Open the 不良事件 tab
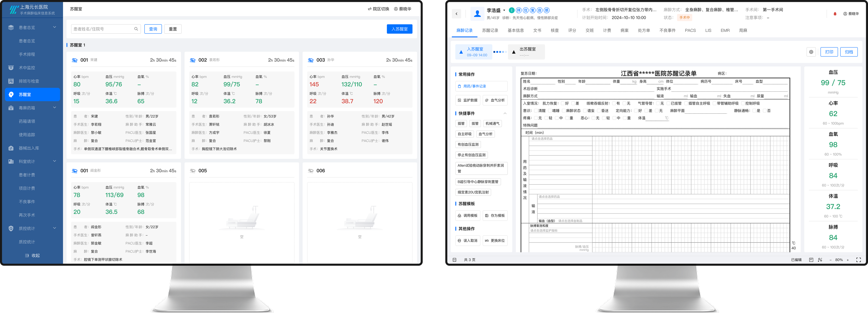Image resolution: width=868 pixels, height=313 pixels. 667,30
